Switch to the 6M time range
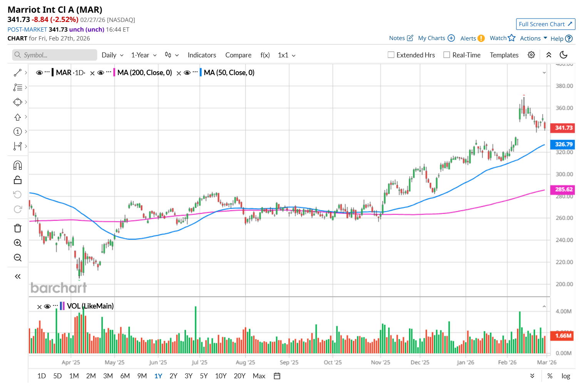This screenshot has width=588, height=386. [125, 376]
